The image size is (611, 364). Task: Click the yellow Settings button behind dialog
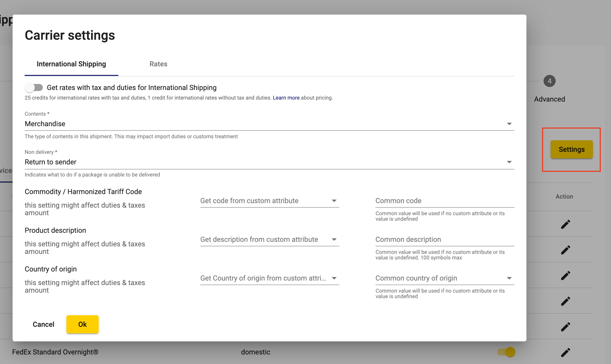click(x=571, y=149)
